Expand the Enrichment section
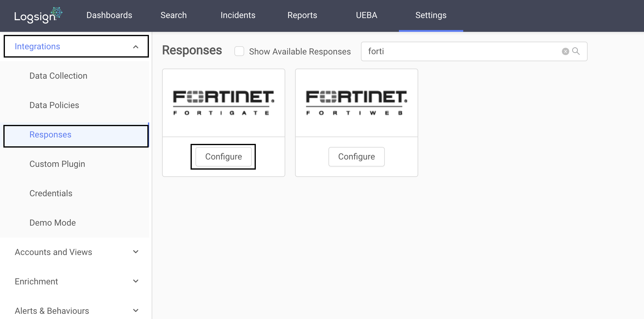This screenshot has width=644, height=319. [77, 282]
